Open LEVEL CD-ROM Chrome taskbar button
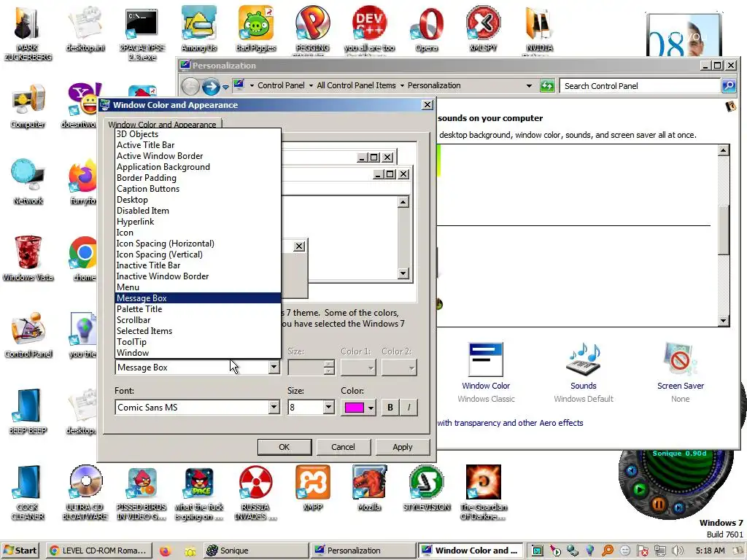The height and width of the screenshot is (560, 747). (99, 551)
